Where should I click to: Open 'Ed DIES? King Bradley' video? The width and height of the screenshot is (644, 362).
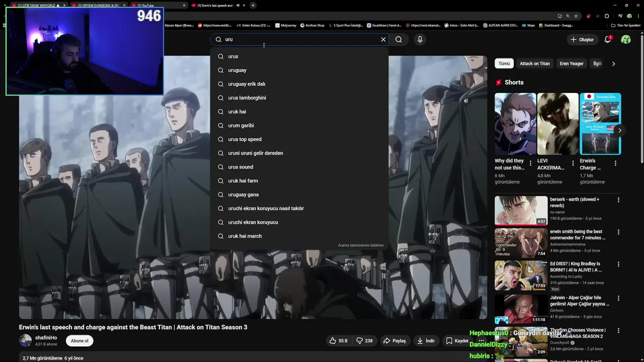[521, 275]
